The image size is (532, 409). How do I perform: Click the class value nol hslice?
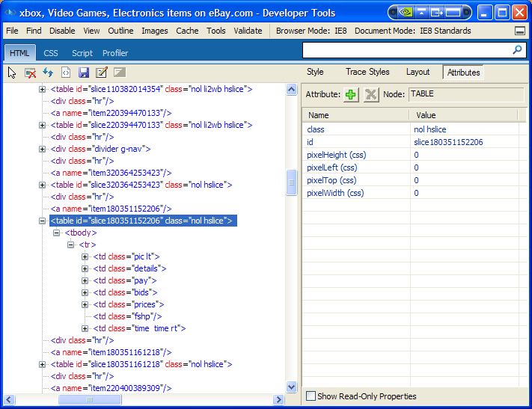(x=430, y=129)
